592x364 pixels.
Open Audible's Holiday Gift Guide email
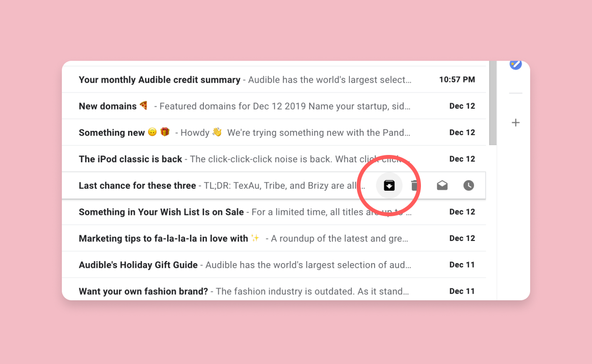(x=274, y=265)
